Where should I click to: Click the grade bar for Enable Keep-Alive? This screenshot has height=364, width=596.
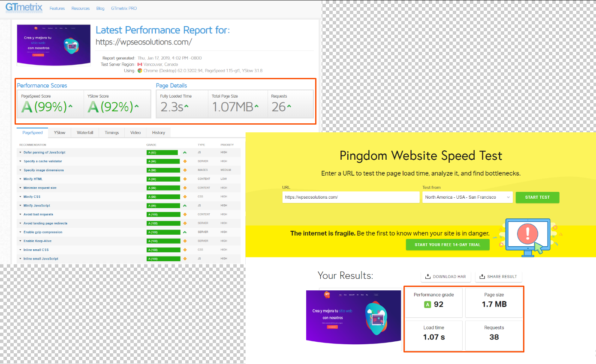coord(163,241)
